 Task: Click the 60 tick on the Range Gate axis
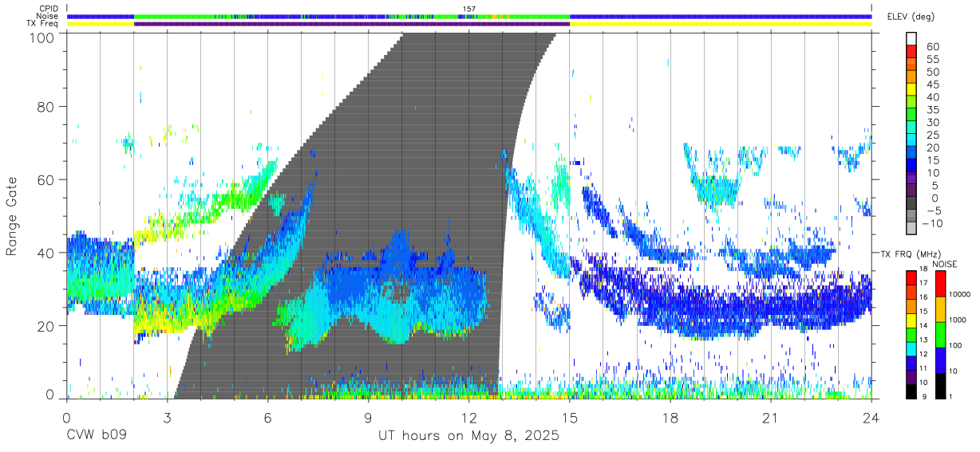(x=47, y=179)
